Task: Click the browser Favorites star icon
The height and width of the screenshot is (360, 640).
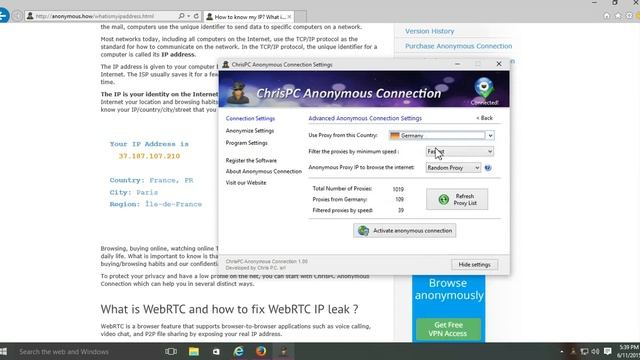Action: pos(618,16)
